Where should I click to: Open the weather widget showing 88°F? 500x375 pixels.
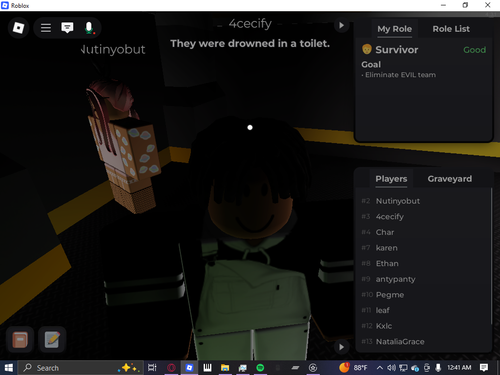[x=353, y=367]
